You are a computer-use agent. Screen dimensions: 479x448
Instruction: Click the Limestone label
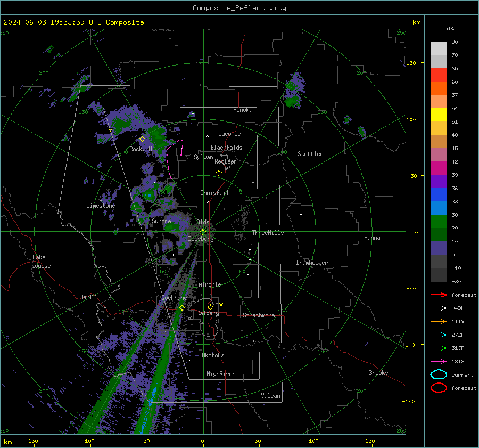click(101, 206)
